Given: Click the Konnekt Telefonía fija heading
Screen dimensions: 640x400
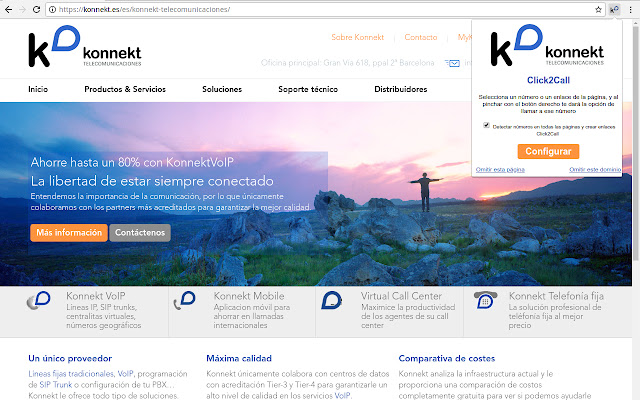Looking at the screenshot, I should click(556, 296).
